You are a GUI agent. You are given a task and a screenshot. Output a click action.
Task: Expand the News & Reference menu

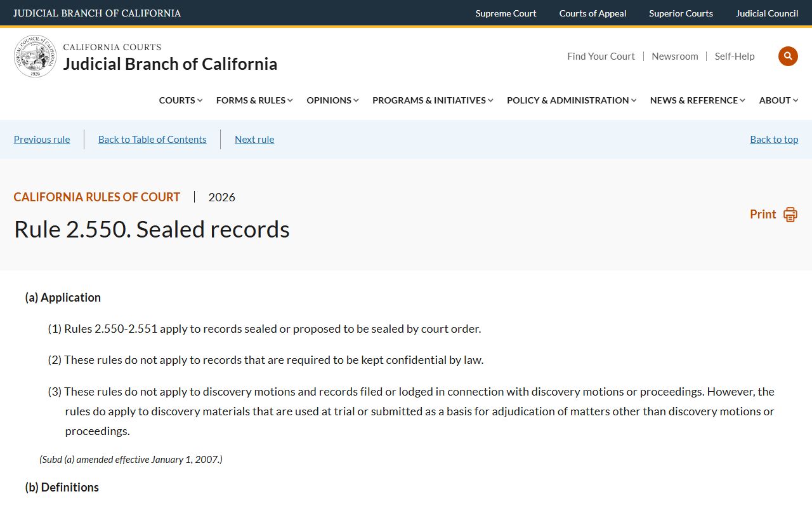click(698, 100)
